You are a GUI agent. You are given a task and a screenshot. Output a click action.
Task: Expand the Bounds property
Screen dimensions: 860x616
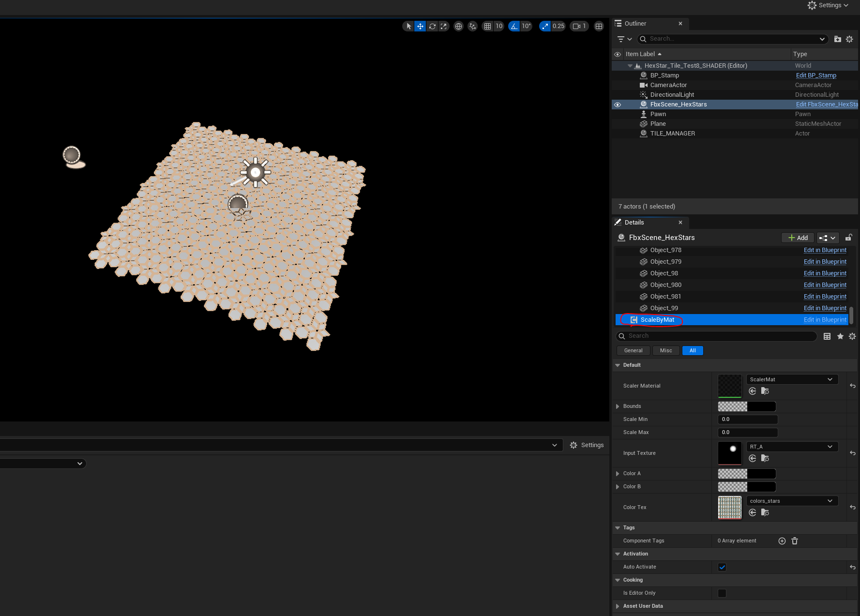(618, 406)
